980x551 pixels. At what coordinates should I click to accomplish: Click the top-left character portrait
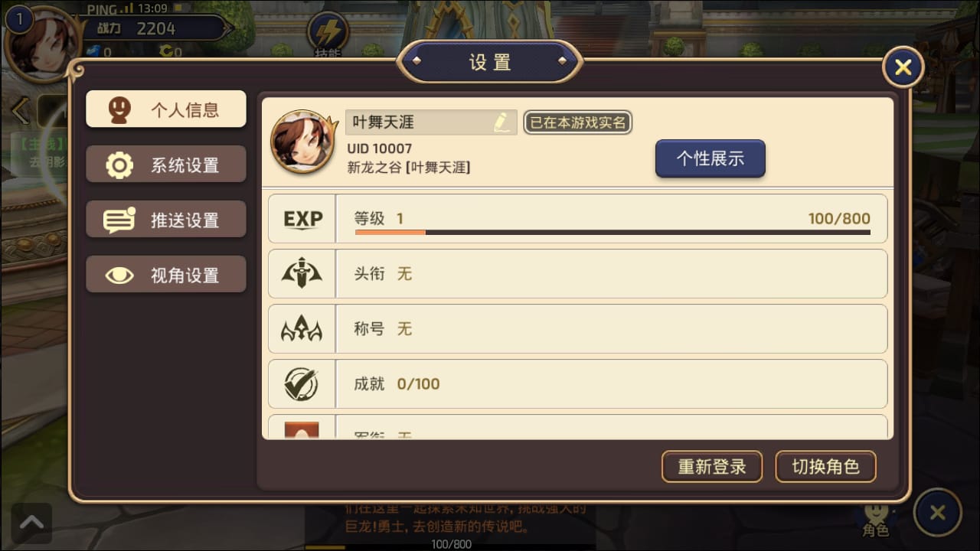43,43
